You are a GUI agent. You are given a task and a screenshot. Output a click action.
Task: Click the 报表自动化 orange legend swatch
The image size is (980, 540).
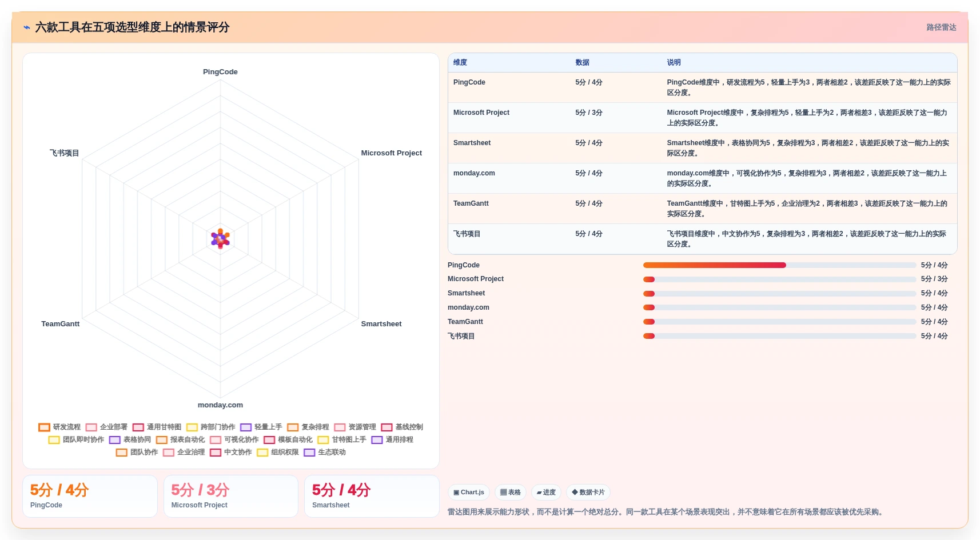(162, 440)
